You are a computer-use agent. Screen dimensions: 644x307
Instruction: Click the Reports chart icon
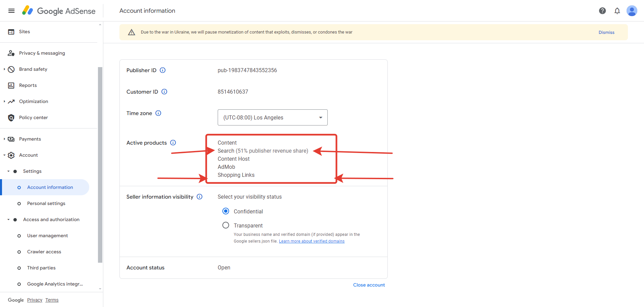point(11,86)
